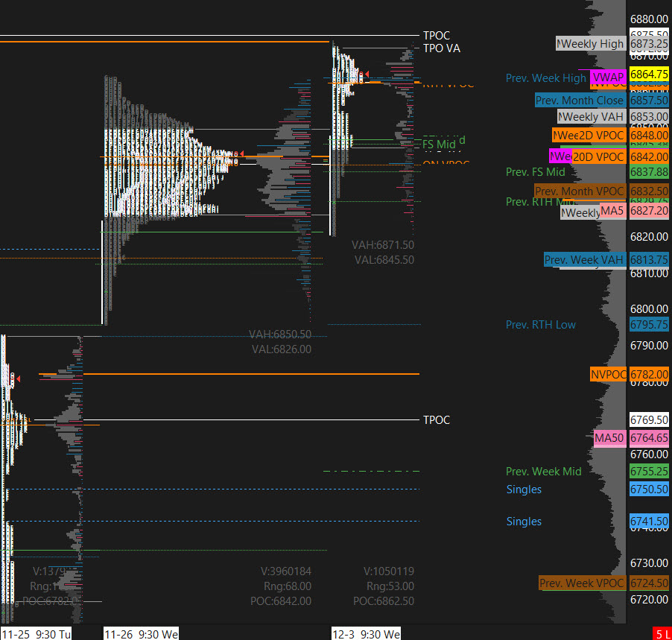Click the TPOC label at 6769.50
Screen dimensions: 672x640
(437, 420)
